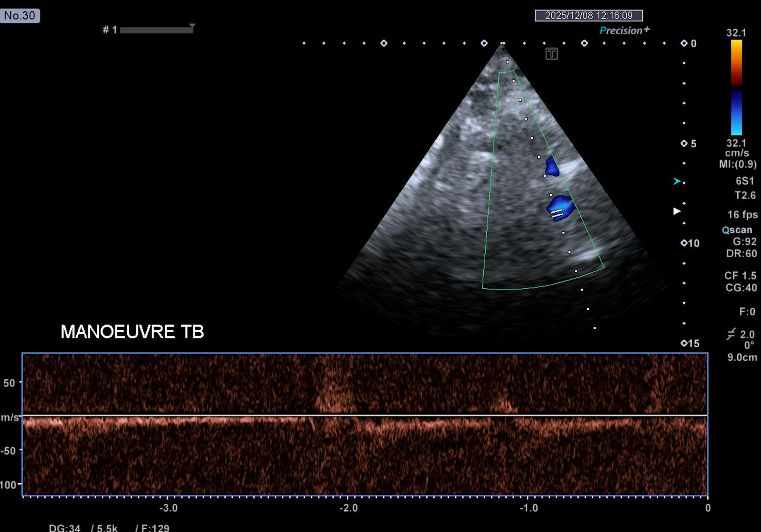Image resolution: width=761 pixels, height=532 pixels.
Task: Click the spectral Doppler baseline
Action: click(364, 415)
